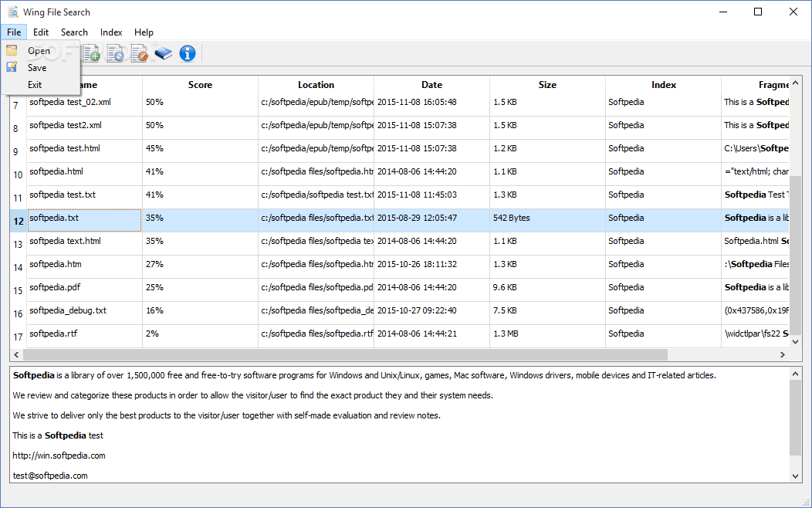Click the 7.5 KB size cell
812x508 pixels.
click(x=547, y=313)
